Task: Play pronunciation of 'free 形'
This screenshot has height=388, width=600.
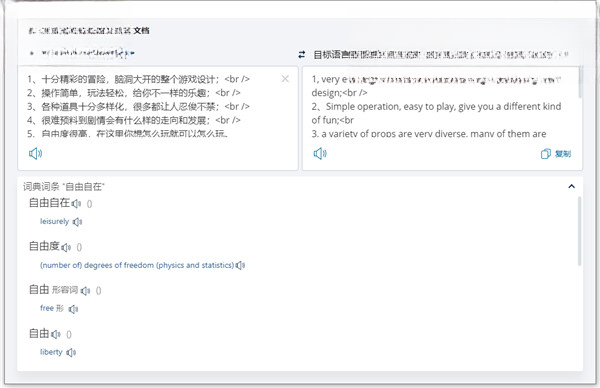Action: click(x=73, y=309)
